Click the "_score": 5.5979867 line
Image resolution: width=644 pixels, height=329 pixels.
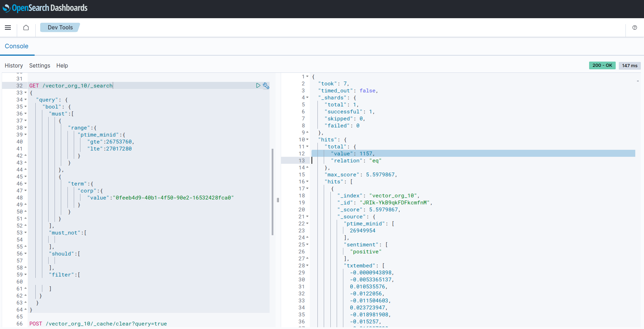coord(369,210)
